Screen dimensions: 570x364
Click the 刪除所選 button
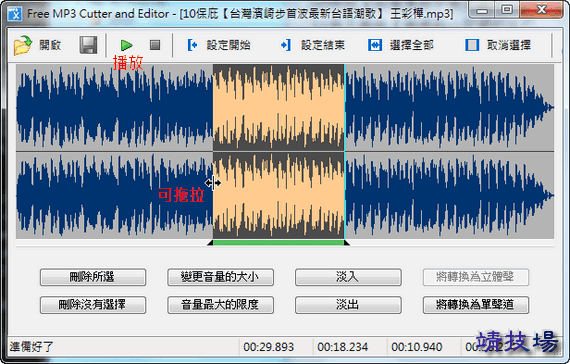93,277
